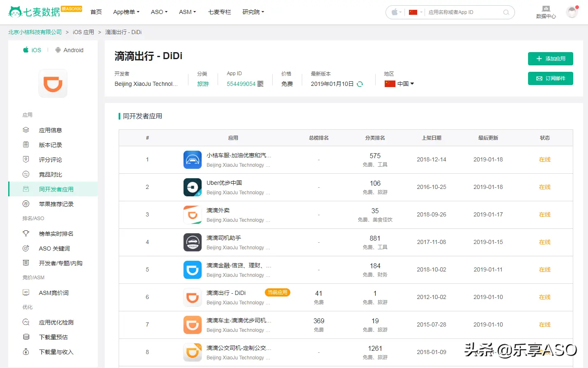Open the 滴滴车主-滴滴优步司机 app link
Viewport: 588px width, 368px height.
pyautogui.click(x=239, y=320)
